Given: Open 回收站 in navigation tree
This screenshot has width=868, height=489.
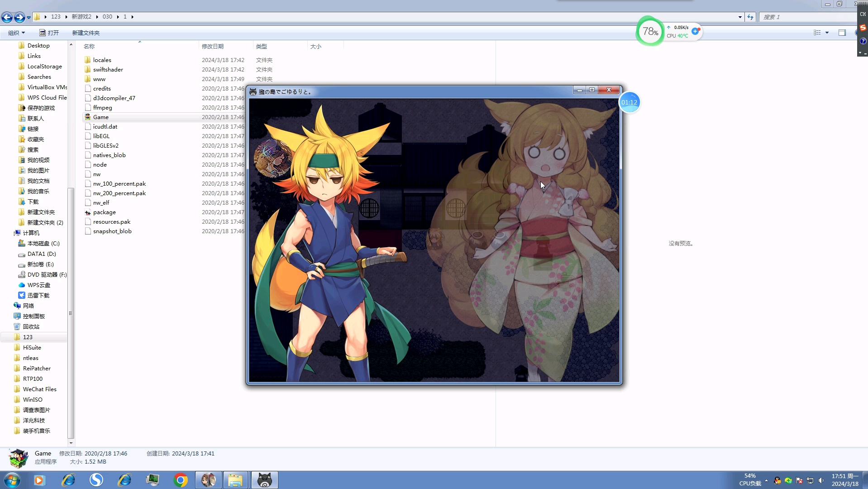Looking at the screenshot, I should 31,327.
